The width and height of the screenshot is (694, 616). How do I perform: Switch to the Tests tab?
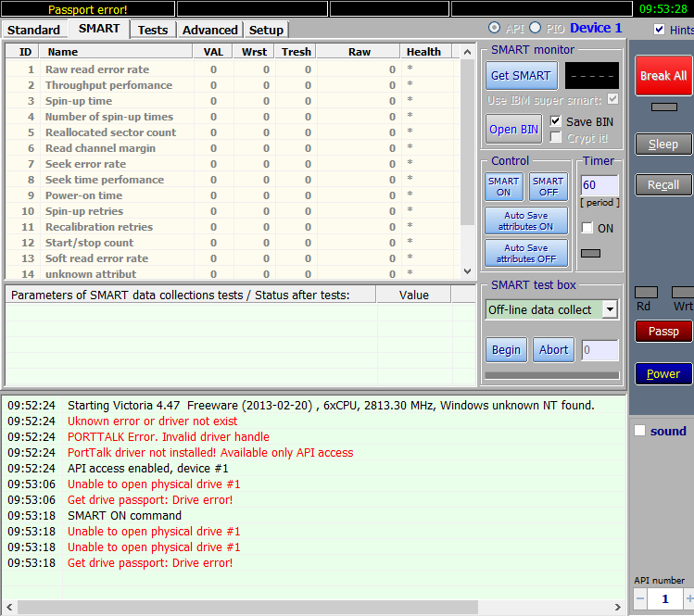click(x=153, y=30)
